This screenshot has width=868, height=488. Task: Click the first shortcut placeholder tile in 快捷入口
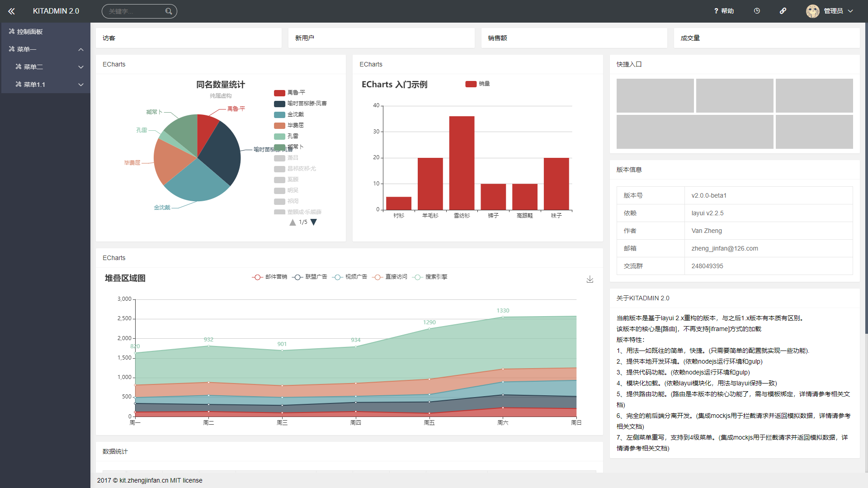(x=655, y=95)
